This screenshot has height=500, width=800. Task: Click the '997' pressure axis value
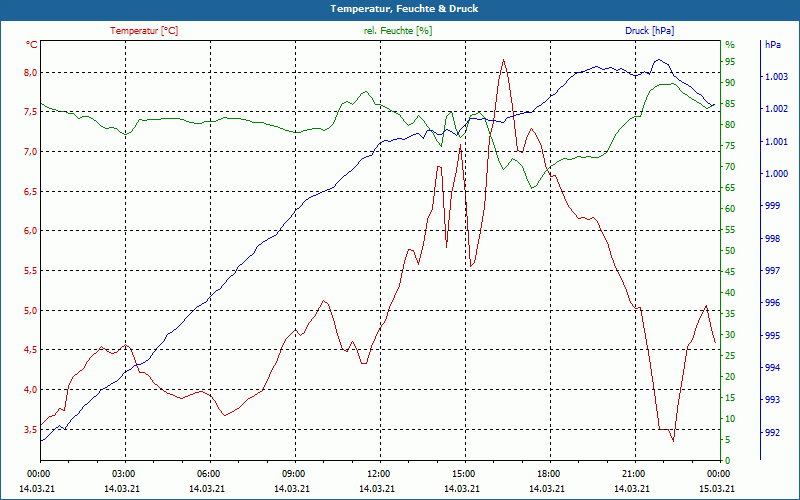click(x=773, y=270)
